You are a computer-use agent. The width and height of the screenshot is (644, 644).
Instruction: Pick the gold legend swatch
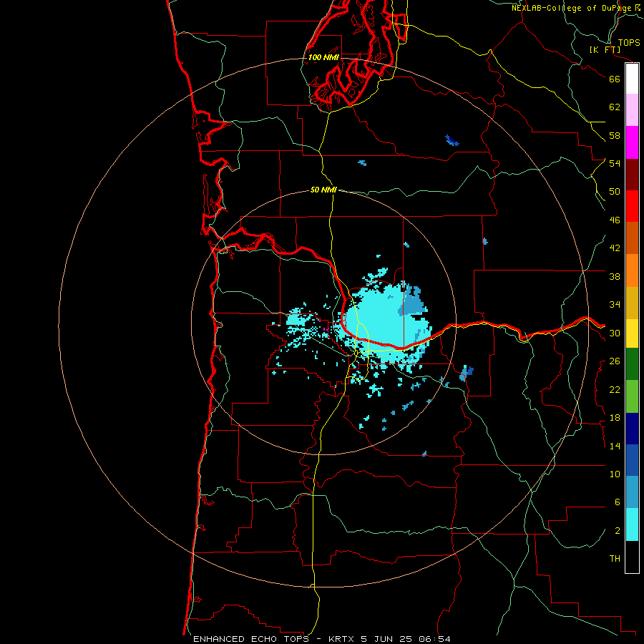point(632,303)
